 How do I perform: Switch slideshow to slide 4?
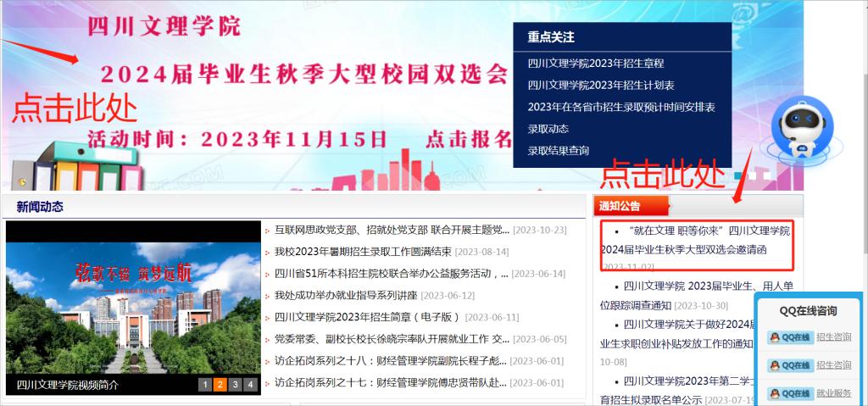click(x=250, y=385)
